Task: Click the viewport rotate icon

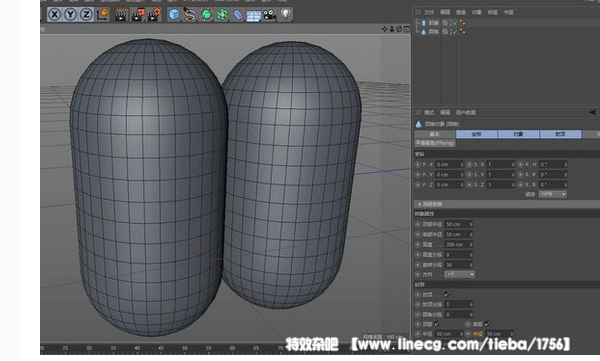Action: point(399,29)
